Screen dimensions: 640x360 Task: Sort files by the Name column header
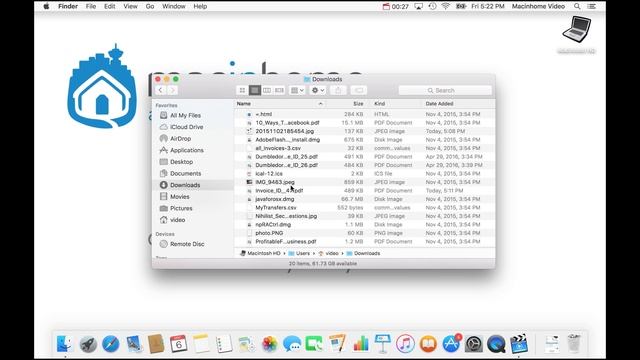click(x=280, y=104)
